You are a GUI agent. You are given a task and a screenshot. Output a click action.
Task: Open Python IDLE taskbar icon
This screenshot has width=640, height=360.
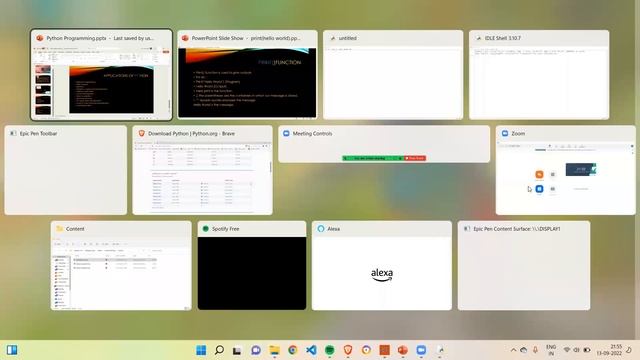coord(440,350)
